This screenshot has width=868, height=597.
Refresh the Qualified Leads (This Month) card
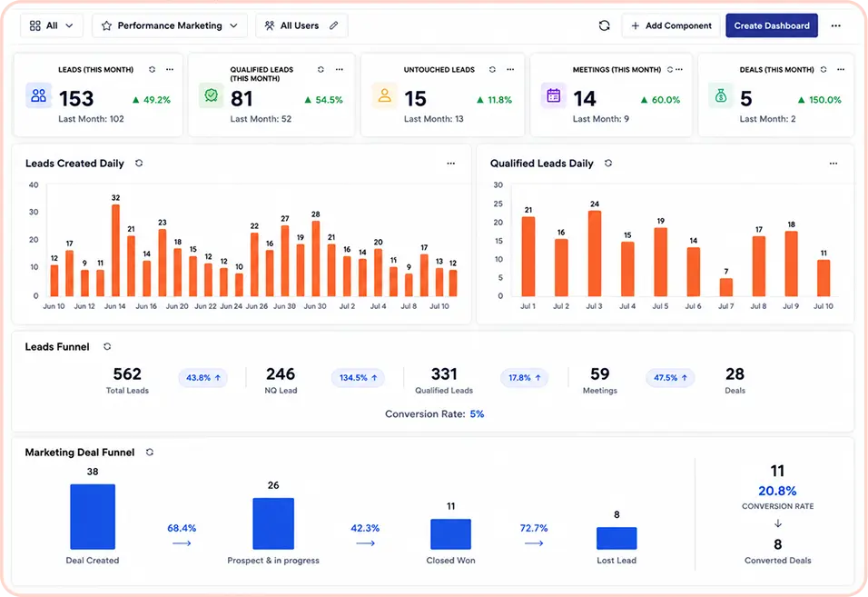[x=321, y=69]
